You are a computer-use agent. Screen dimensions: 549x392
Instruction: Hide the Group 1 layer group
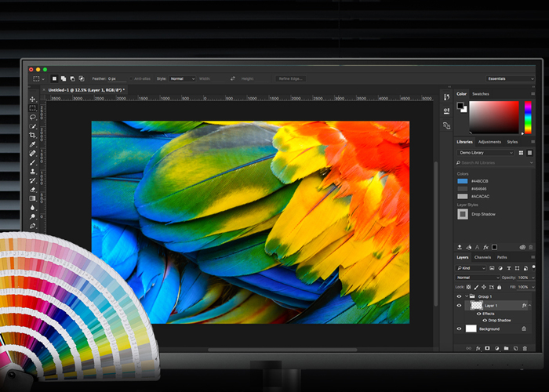click(459, 296)
